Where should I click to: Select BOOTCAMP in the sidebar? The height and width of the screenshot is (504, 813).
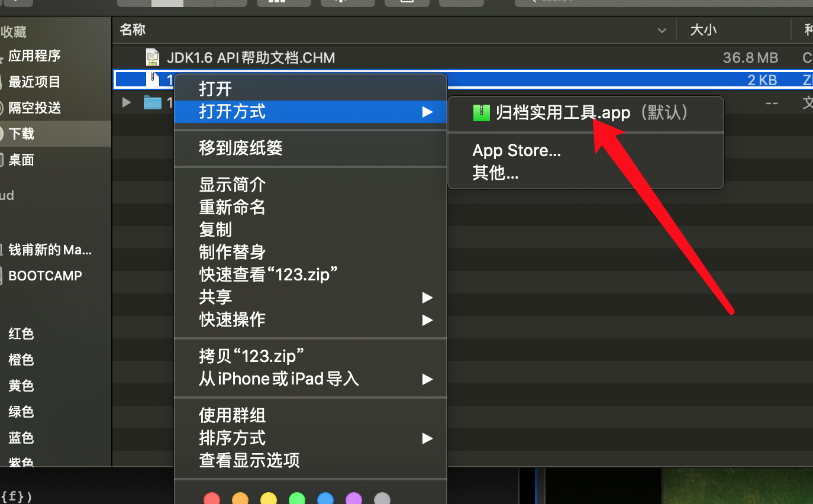[45, 275]
